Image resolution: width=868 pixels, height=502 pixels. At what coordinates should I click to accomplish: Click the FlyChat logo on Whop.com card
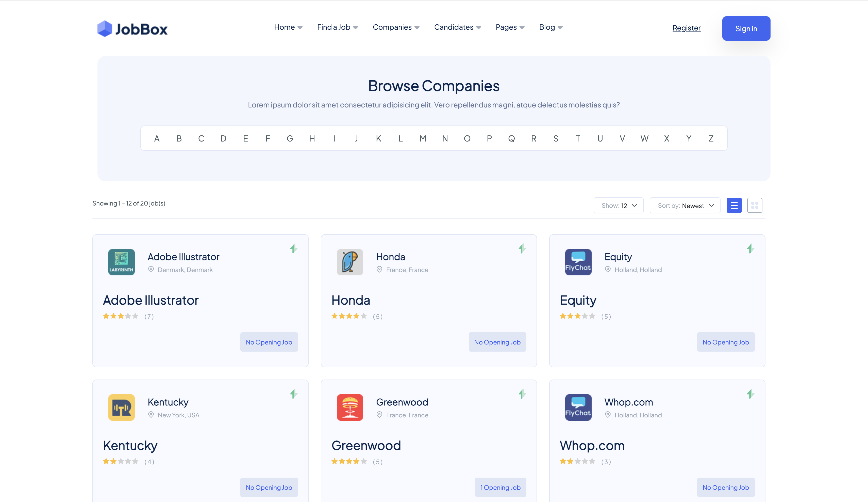point(578,407)
